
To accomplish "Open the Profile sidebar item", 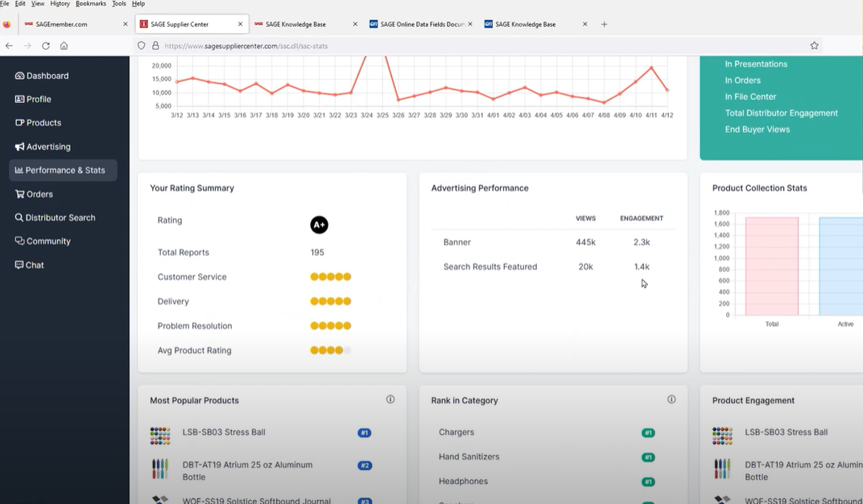I will pyautogui.click(x=33, y=99).
